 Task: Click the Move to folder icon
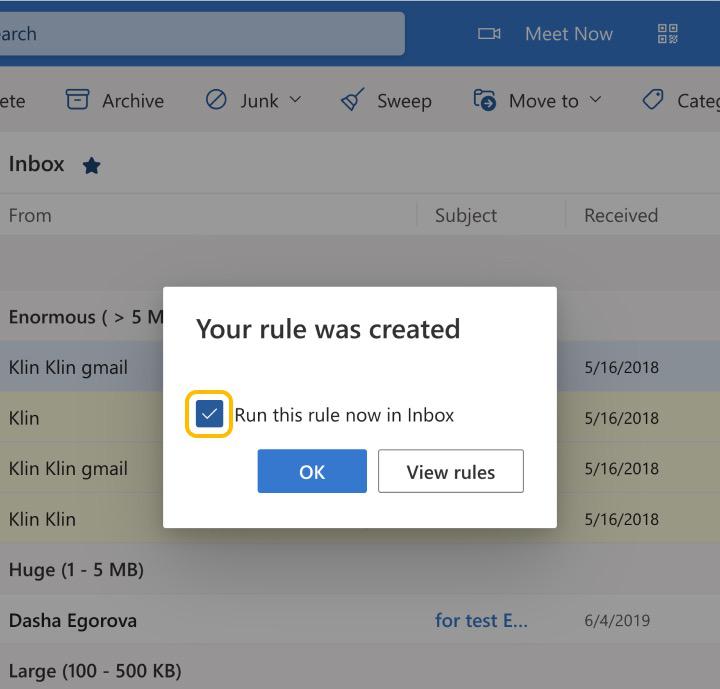point(484,100)
